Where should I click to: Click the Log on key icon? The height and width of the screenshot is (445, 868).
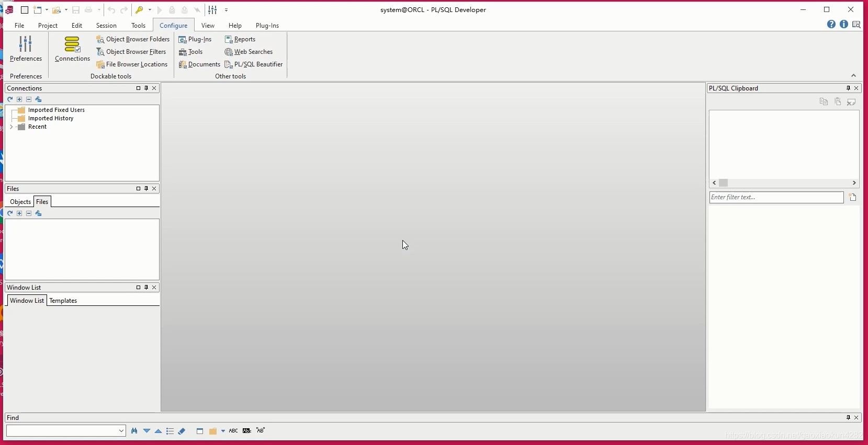(x=139, y=10)
